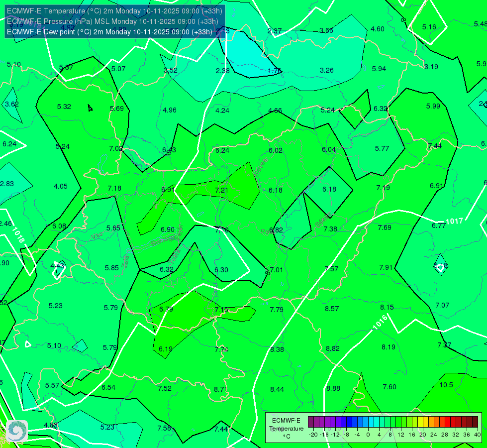The height and width of the screenshot is (448, 487).
Task: Click the 8.15 temperature value
Action: pyautogui.click(x=387, y=307)
